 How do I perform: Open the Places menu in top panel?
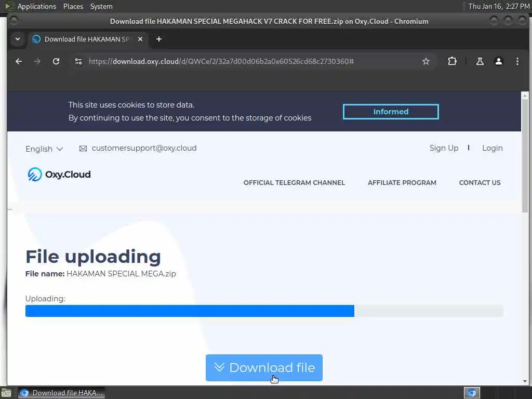point(73,6)
